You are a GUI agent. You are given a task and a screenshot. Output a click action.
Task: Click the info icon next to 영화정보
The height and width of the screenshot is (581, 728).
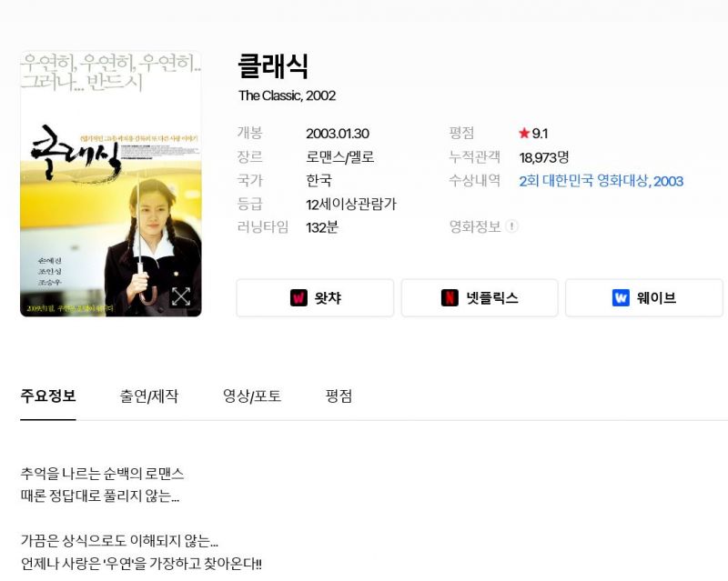point(511,226)
